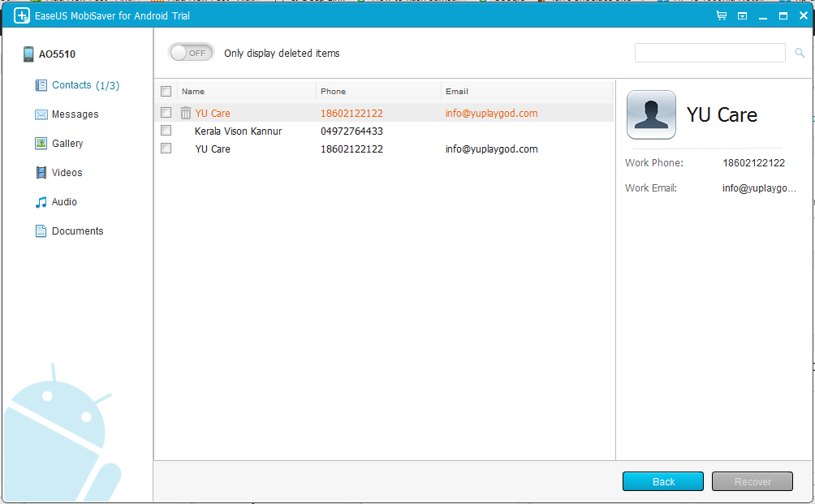
Task: Check the deleted YU Care row checkbox
Action: click(166, 112)
